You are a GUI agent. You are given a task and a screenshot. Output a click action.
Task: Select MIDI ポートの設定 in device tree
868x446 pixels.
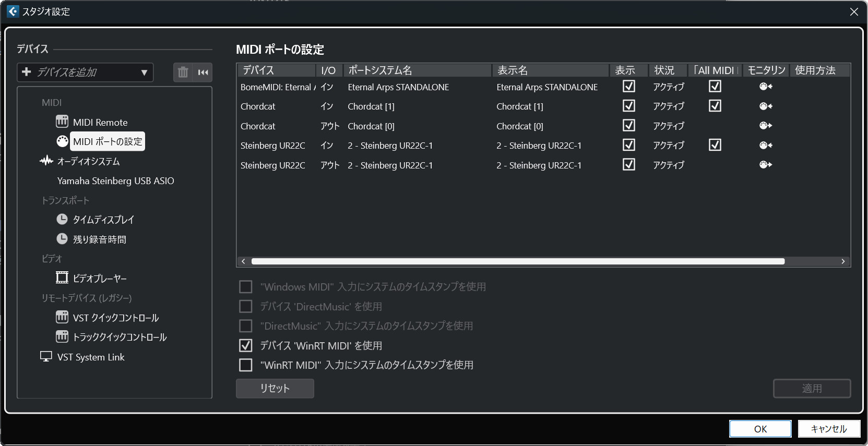coord(108,141)
